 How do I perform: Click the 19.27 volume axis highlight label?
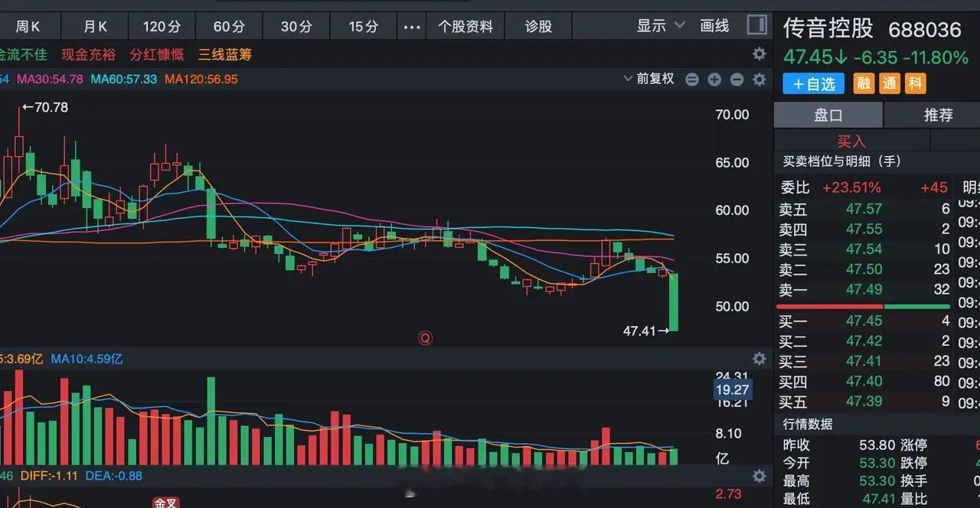[x=733, y=390]
